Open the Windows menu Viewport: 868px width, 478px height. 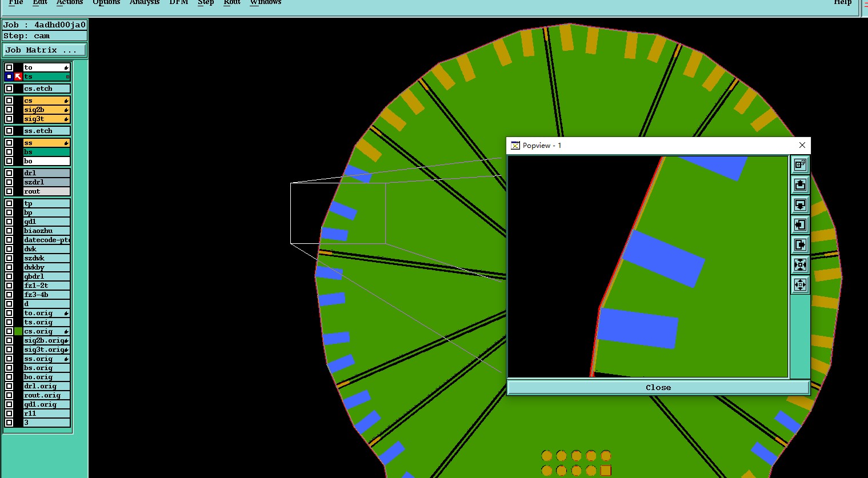266,2
